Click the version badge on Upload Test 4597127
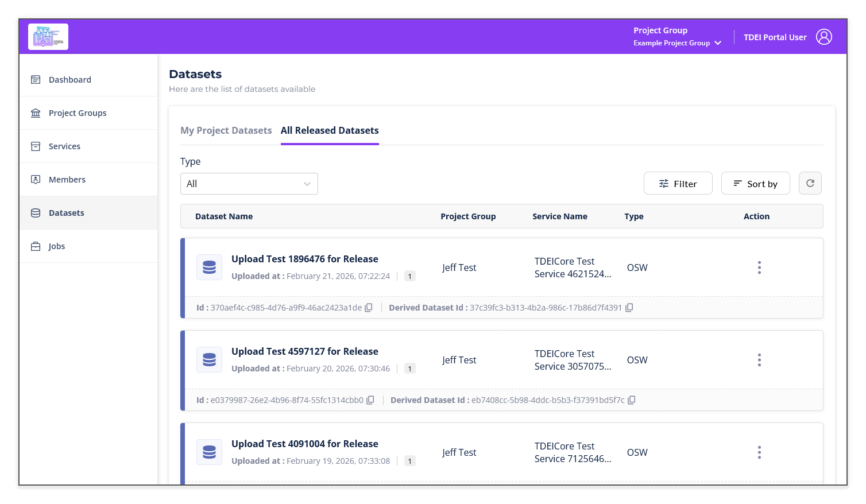 [x=409, y=368]
